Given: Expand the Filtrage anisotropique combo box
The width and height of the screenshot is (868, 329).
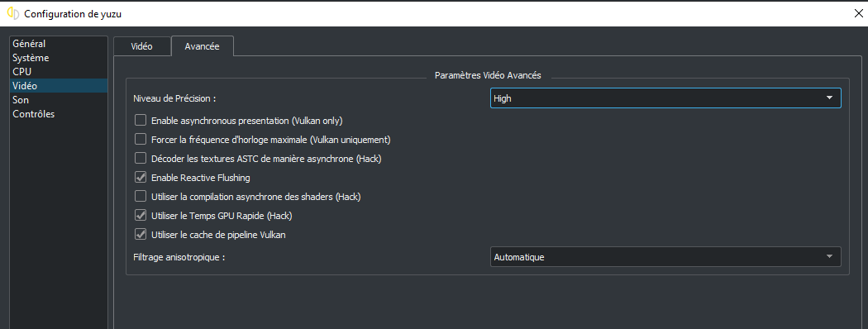Looking at the screenshot, I should click(665, 257).
